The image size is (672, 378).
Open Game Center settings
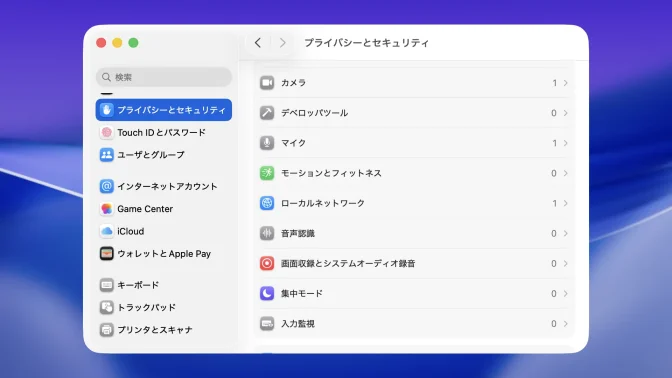(x=164, y=209)
